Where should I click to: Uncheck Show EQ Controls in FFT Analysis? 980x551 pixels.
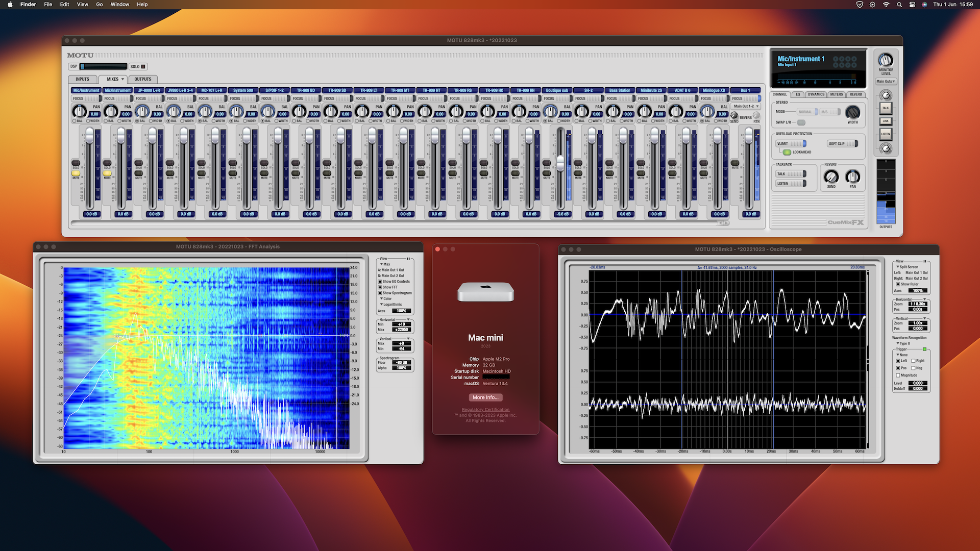click(x=380, y=282)
